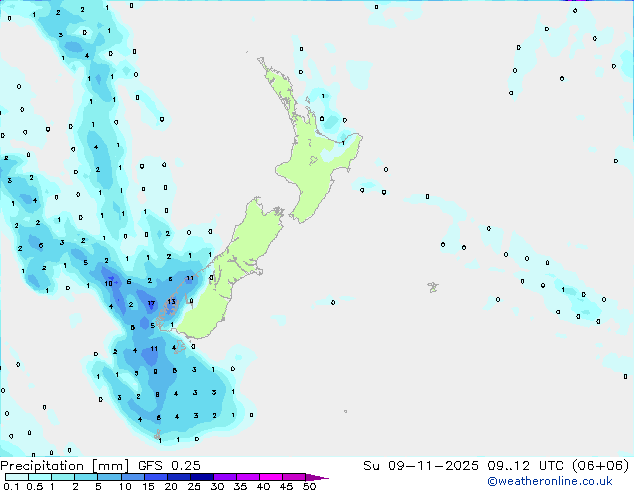Click the 40 to 45 mm magenta swatch

coord(271,477)
